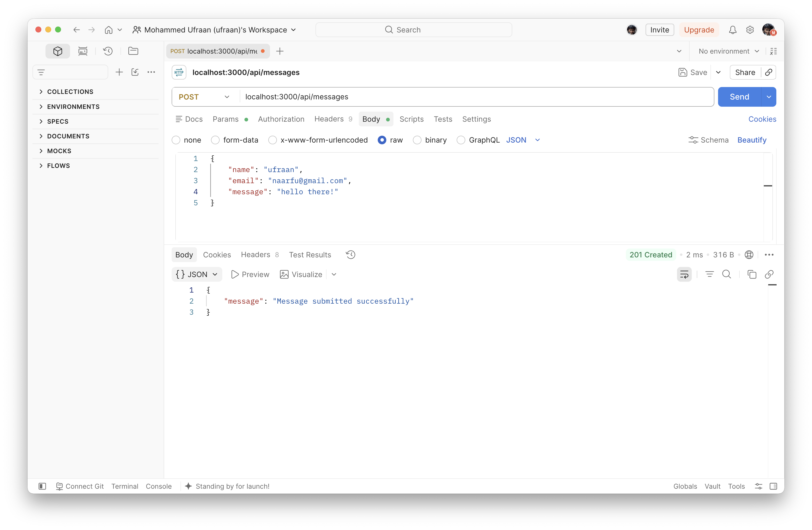The height and width of the screenshot is (530, 812).
Task: Open the settings gear icon
Action: [x=750, y=30]
